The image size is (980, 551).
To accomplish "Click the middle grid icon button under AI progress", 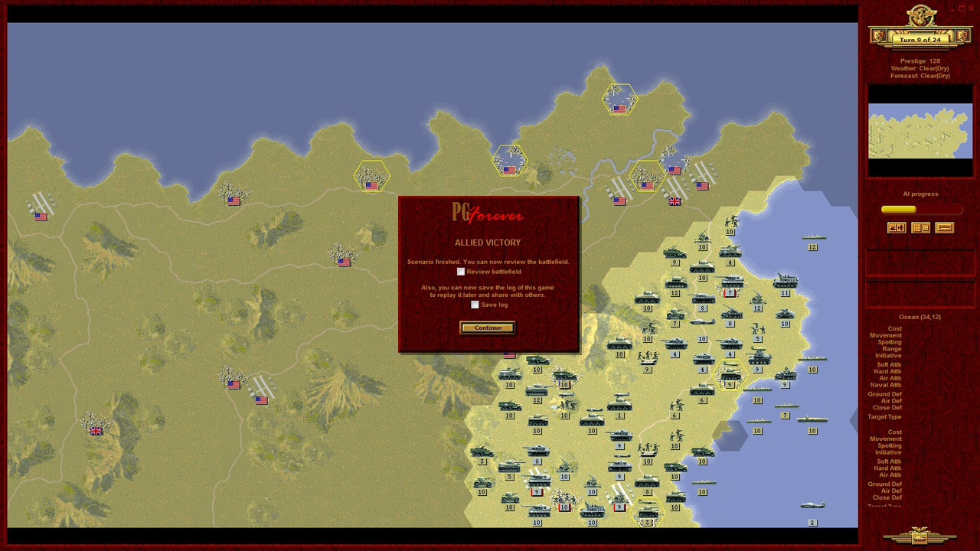I will pyautogui.click(x=920, y=227).
